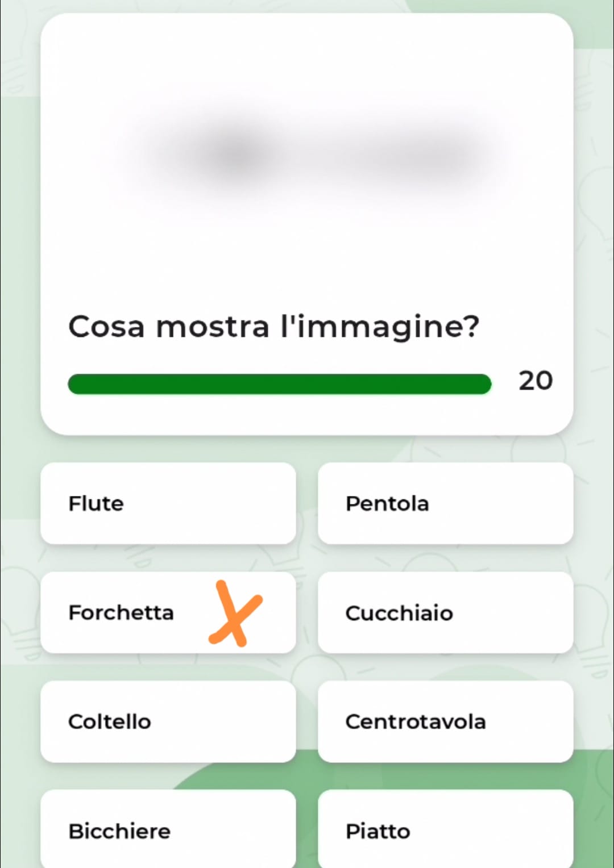The width and height of the screenshot is (614, 868).
Task: Tap the Centrotavola answer
Action: [x=445, y=721]
